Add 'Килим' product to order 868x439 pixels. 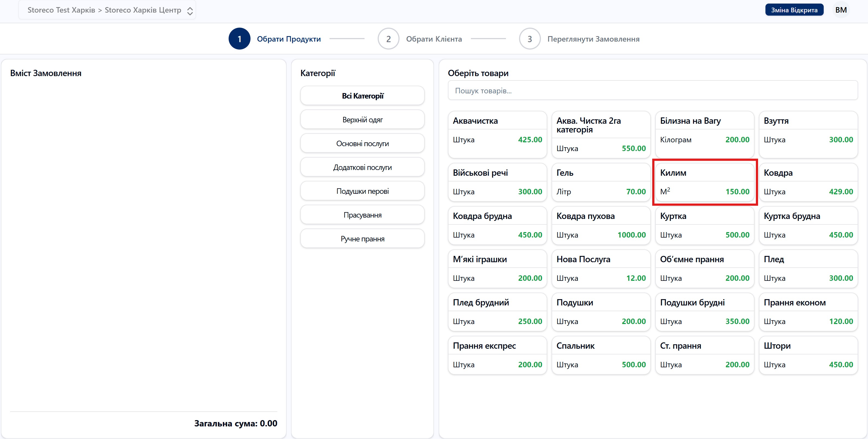point(704,182)
